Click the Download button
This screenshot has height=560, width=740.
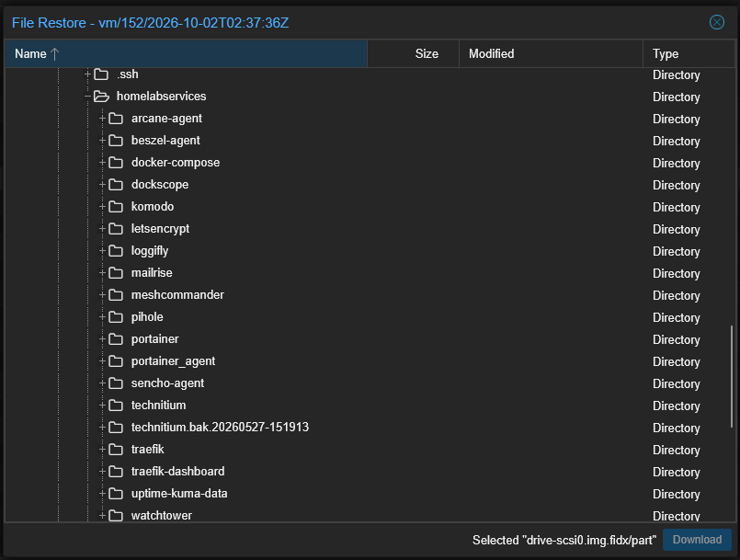pos(697,540)
